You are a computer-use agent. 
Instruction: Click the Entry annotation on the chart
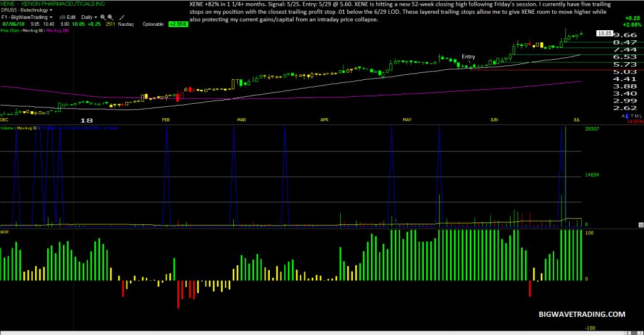pyautogui.click(x=468, y=57)
